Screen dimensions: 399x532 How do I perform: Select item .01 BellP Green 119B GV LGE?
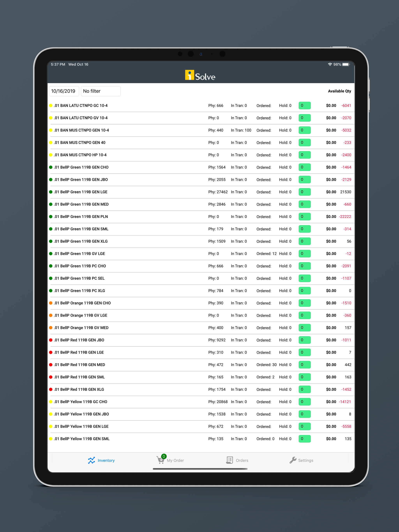(x=79, y=254)
